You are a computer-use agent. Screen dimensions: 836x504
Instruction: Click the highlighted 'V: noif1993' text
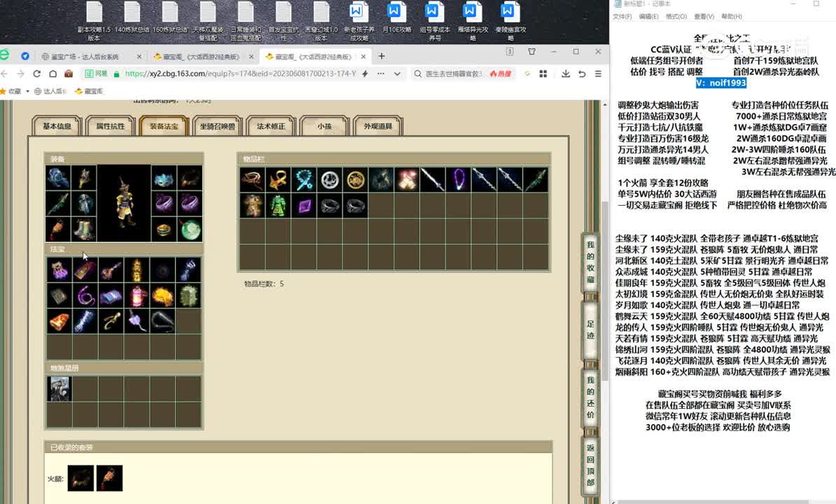coord(721,83)
